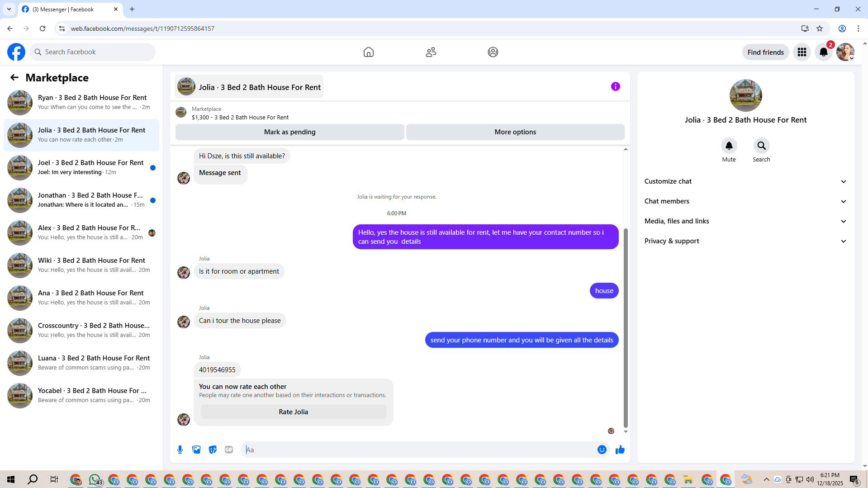Open the Jolia chat header title
This screenshot has width=868, height=488.
[249, 86]
